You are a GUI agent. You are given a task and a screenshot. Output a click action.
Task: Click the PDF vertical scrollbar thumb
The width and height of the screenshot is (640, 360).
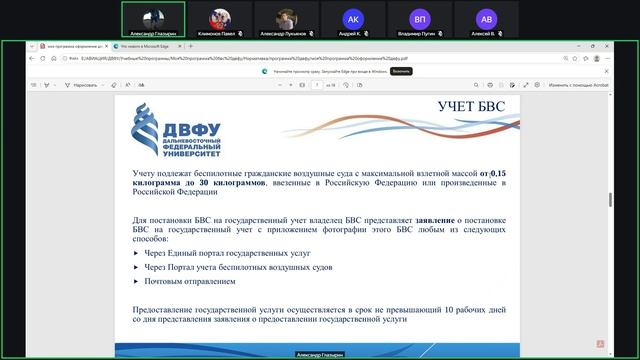(x=610, y=200)
